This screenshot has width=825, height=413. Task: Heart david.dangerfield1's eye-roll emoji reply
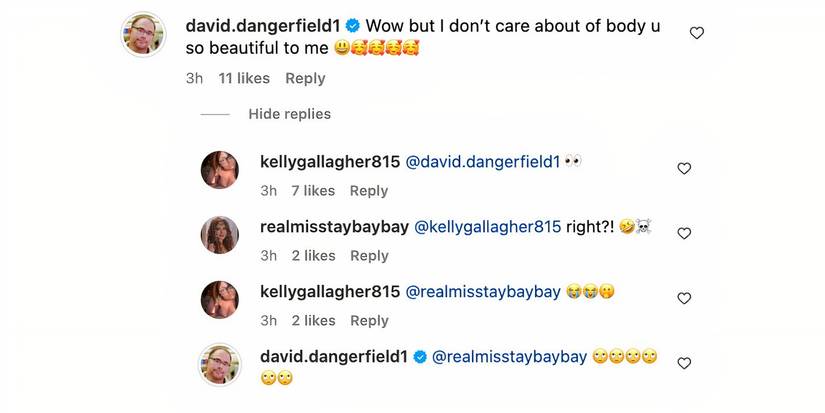point(684,364)
